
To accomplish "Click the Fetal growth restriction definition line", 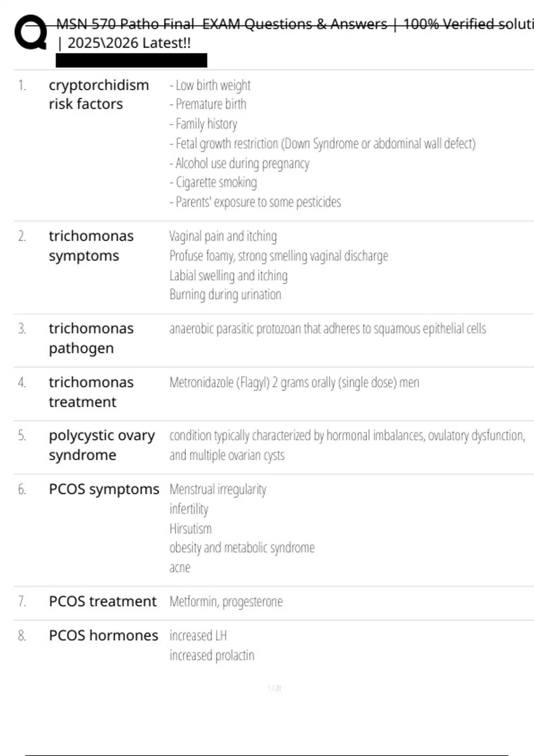I will [x=323, y=144].
